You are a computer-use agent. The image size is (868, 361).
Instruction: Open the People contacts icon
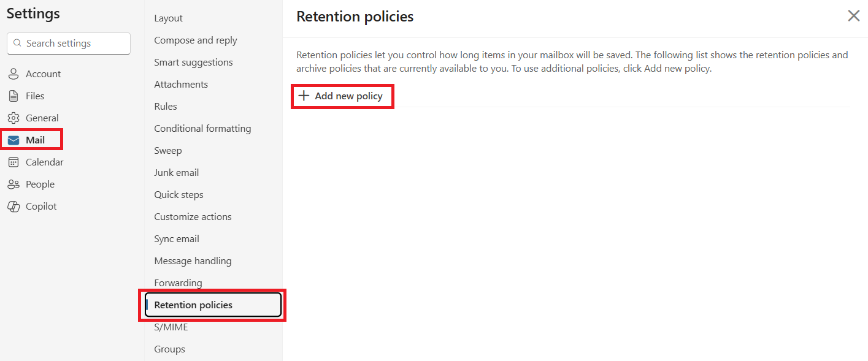(x=13, y=184)
